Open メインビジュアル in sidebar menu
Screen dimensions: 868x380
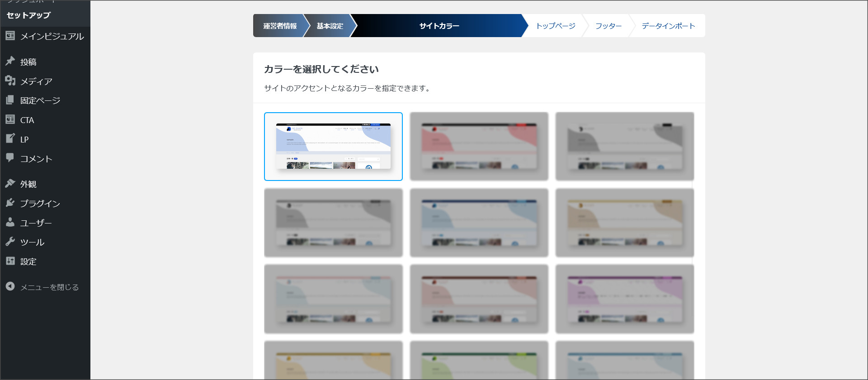click(52, 36)
